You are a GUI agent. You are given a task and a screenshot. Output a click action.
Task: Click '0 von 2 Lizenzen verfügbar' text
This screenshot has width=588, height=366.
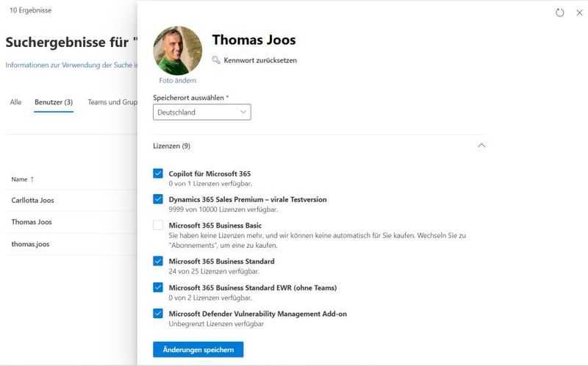[210, 298]
